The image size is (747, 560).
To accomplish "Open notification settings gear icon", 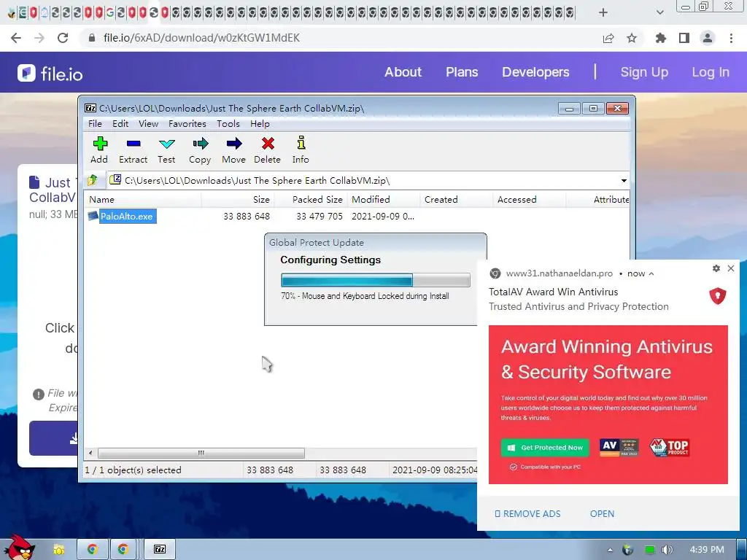I will coord(716,268).
